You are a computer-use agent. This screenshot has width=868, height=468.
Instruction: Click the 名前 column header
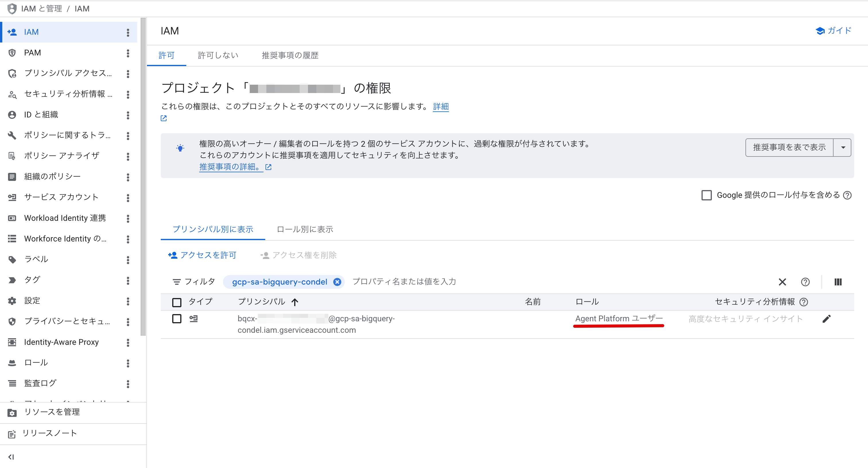(x=533, y=302)
